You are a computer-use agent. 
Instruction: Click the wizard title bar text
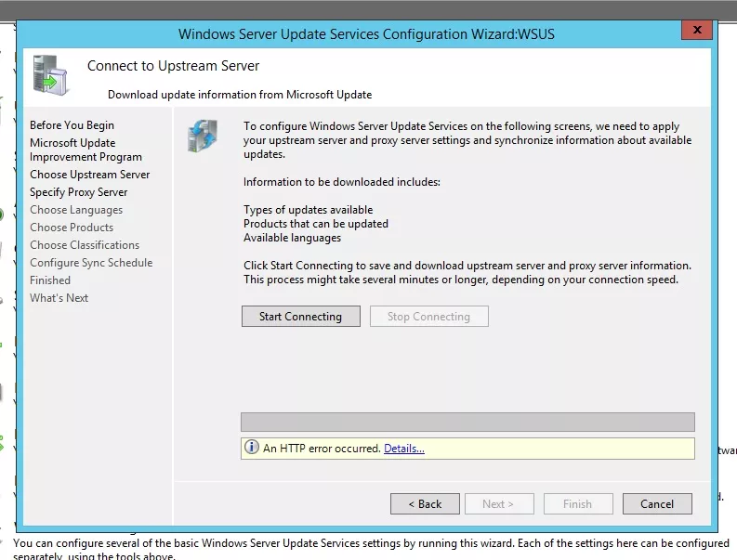366,34
